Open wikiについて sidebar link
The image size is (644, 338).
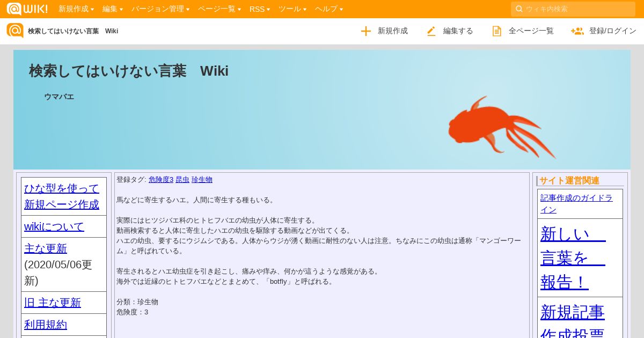point(54,226)
